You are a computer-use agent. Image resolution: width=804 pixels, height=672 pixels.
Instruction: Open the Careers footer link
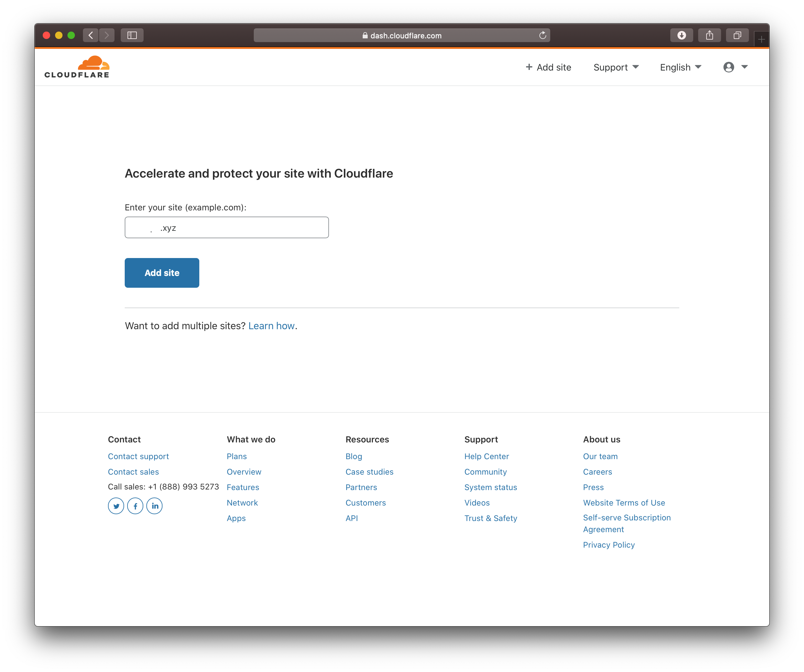tap(598, 472)
